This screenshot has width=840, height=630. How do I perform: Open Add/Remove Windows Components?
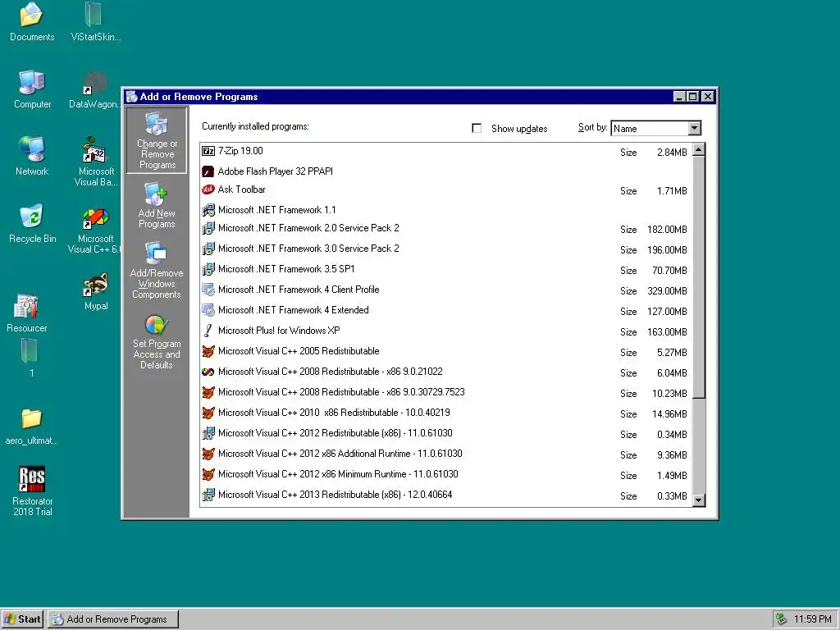click(x=157, y=271)
